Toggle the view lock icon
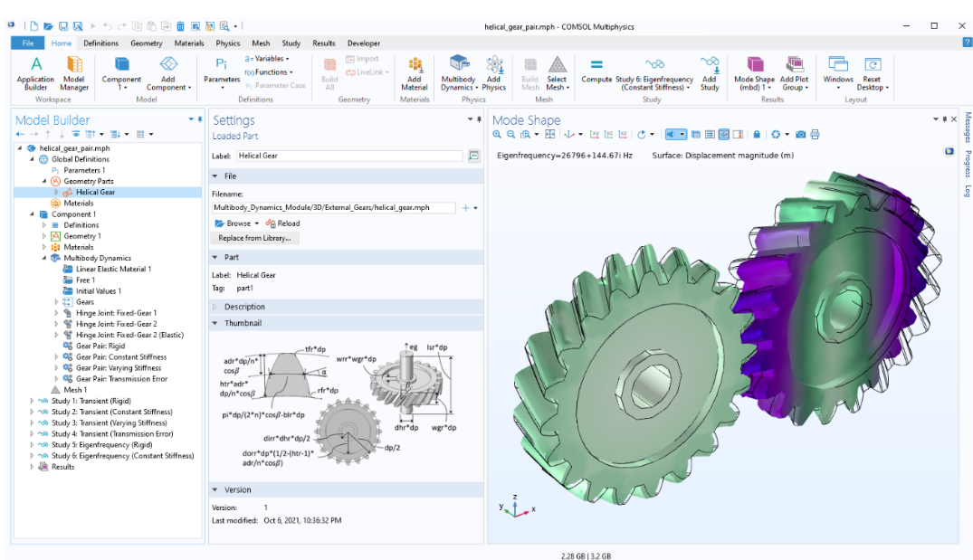This screenshot has width=973, height=560. [757, 135]
